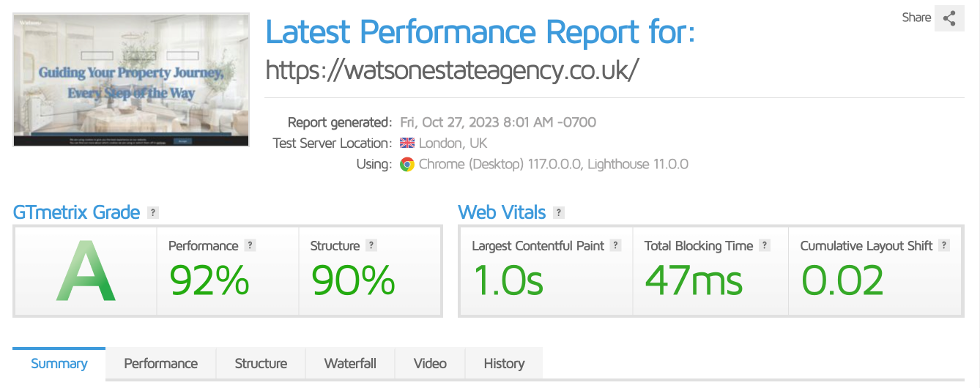This screenshot has width=980, height=388.
Task: Click help icon next to Web Vitals
Action: pyautogui.click(x=559, y=213)
